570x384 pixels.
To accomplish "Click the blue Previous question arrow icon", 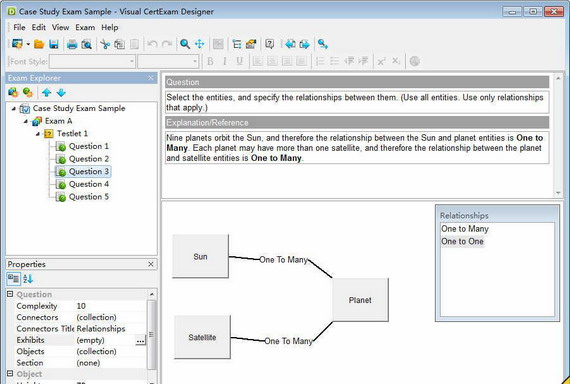I will click(290, 44).
